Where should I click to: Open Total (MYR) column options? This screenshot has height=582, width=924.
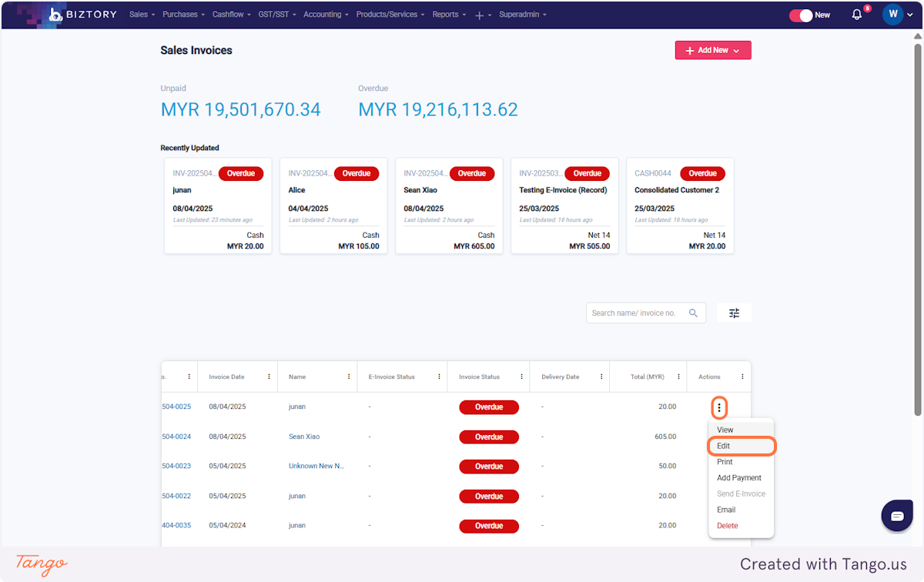pos(678,376)
